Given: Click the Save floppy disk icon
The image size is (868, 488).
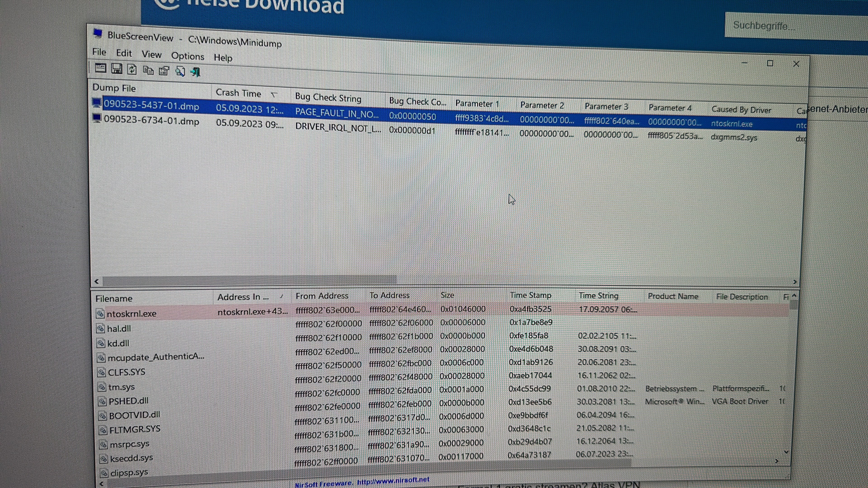Looking at the screenshot, I should click(117, 69).
